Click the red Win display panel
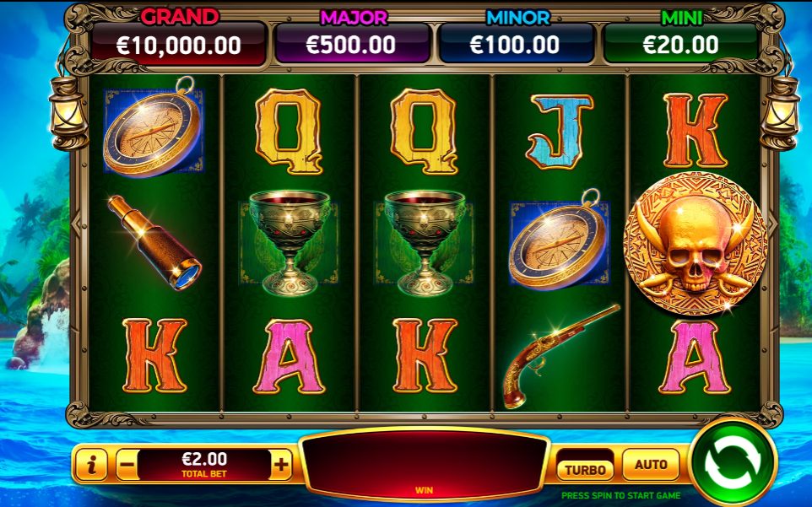 tap(424, 464)
